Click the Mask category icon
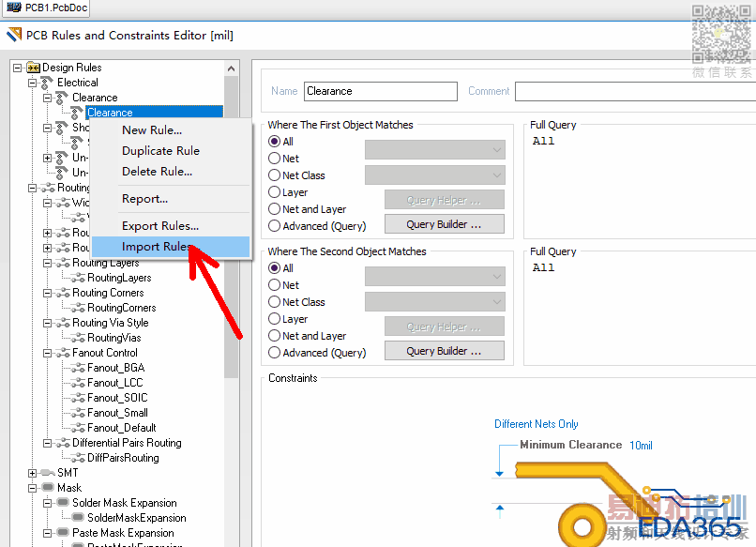The height and width of the screenshot is (547, 756). click(x=48, y=487)
